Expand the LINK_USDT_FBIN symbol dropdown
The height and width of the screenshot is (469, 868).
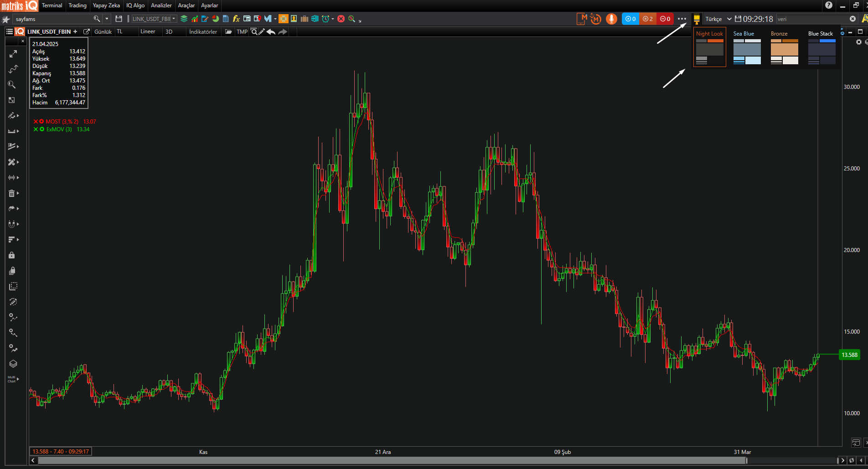coord(174,19)
